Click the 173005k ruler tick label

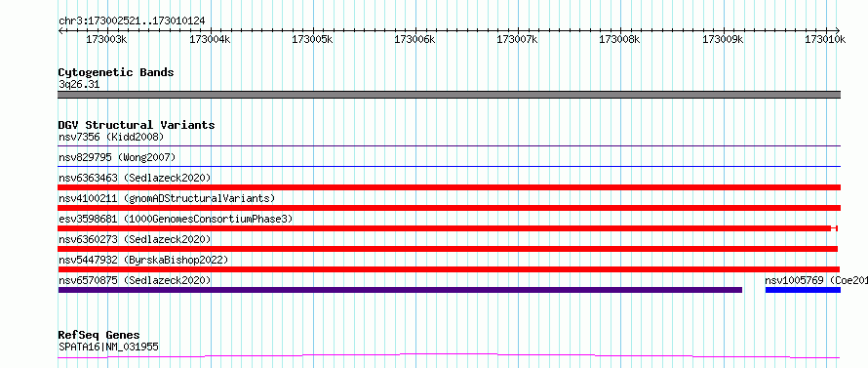pos(312,39)
